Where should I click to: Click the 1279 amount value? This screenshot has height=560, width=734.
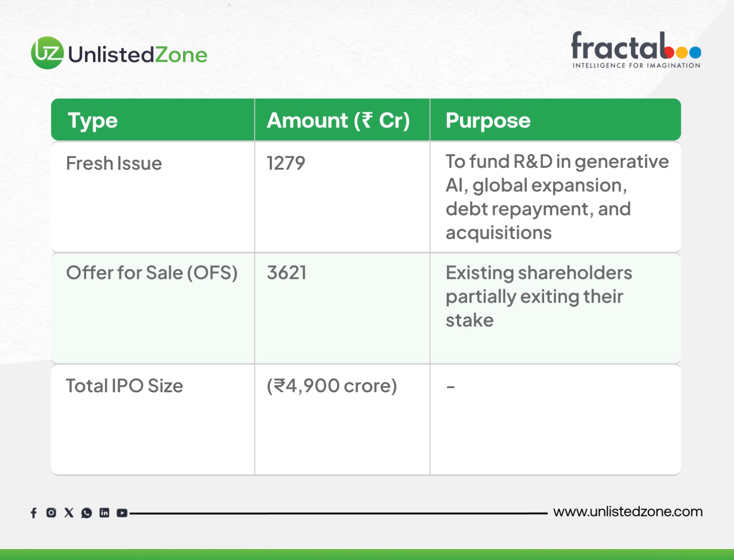286,163
